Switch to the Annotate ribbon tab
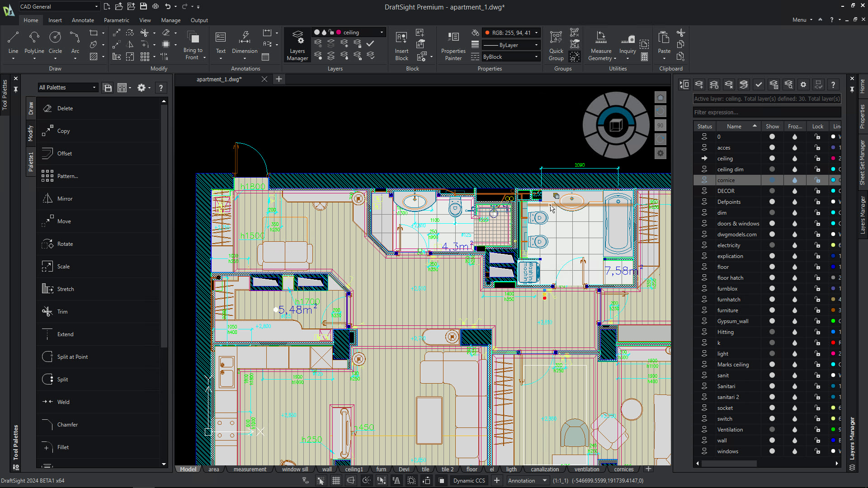 83,20
